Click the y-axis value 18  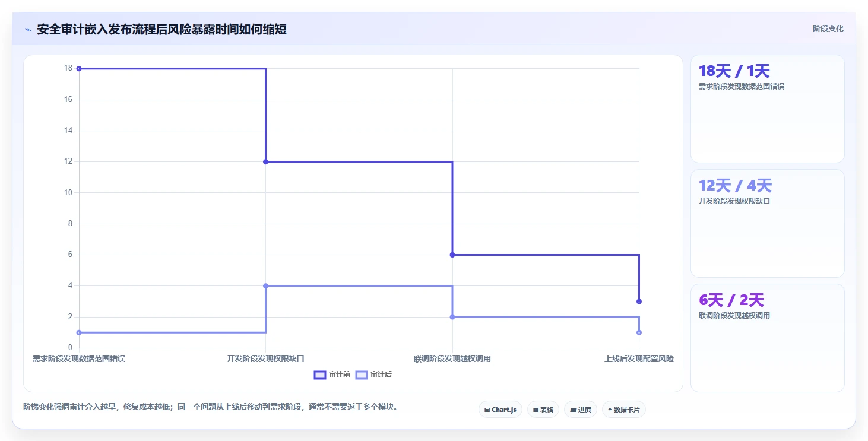tap(68, 68)
